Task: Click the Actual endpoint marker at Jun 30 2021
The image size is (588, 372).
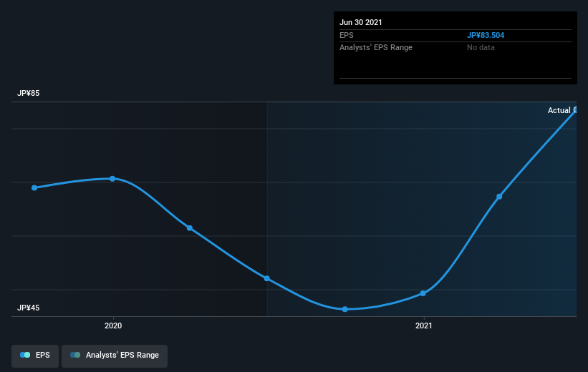Action: pyautogui.click(x=575, y=109)
